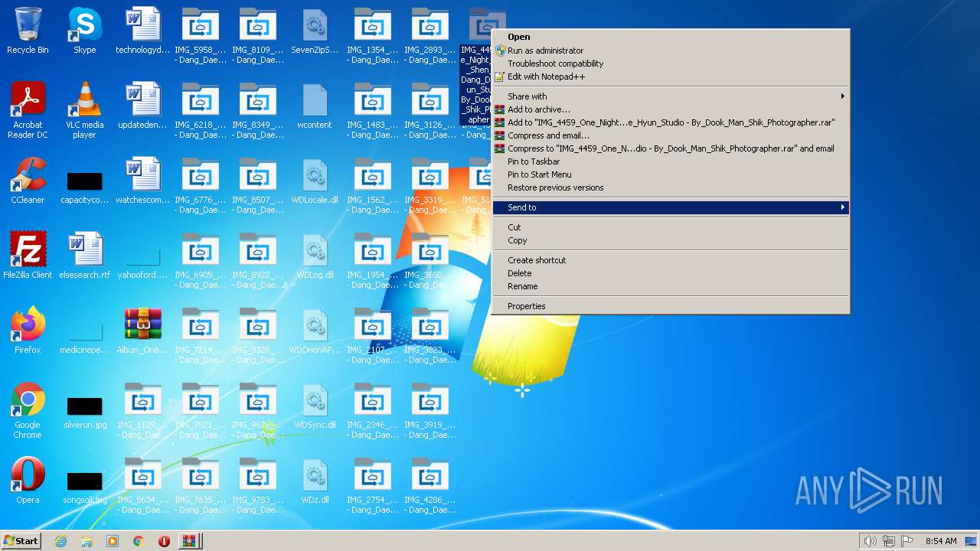
Task: Select Troubleshoot compatibility menu entry
Action: [671, 64]
